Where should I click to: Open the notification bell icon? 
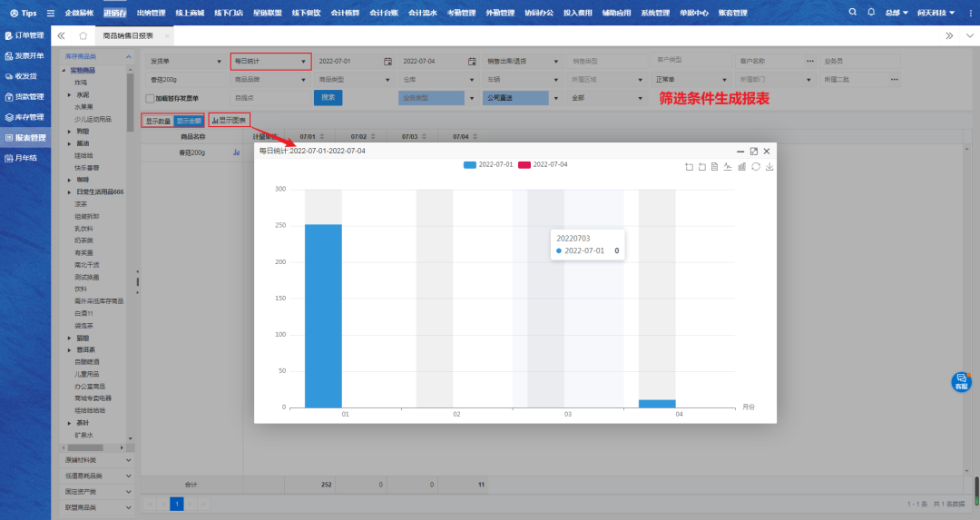coord(871,13)
